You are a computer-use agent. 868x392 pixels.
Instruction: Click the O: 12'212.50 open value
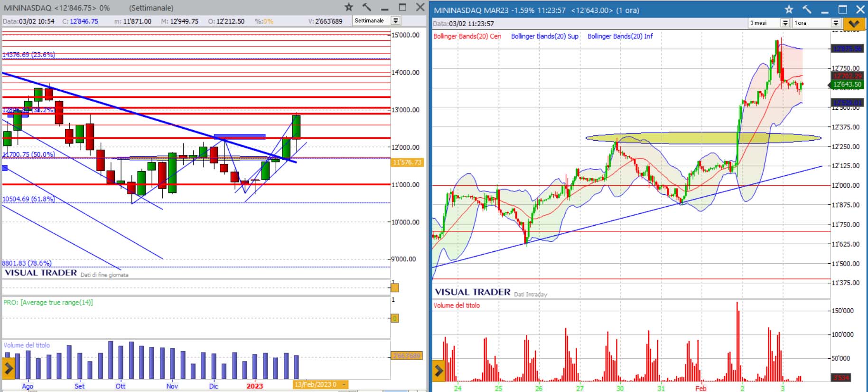[226, 21]
